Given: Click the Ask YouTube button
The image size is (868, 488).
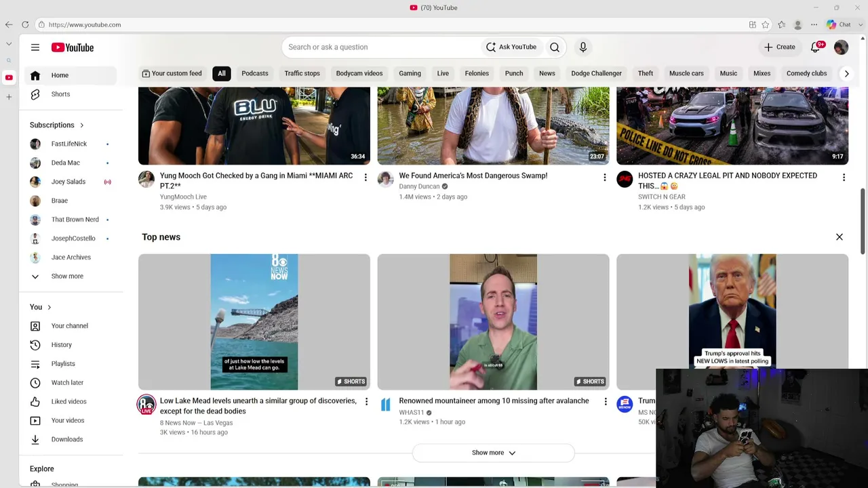Looking at the screenshot, I should 511,47.
